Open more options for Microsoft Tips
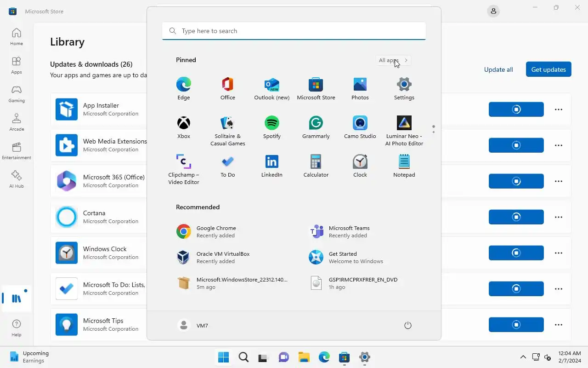Viewport: 588px width, 368px height. pos(559,325)
